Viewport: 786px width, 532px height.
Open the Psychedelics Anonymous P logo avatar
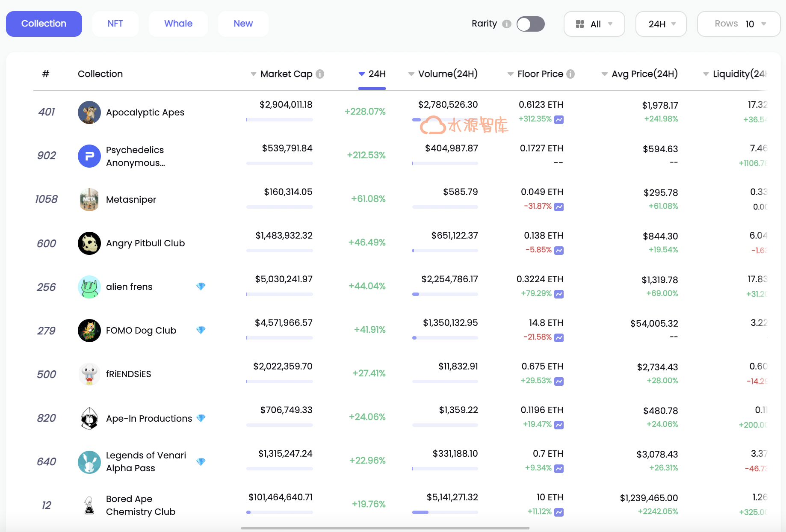(89, 156)
